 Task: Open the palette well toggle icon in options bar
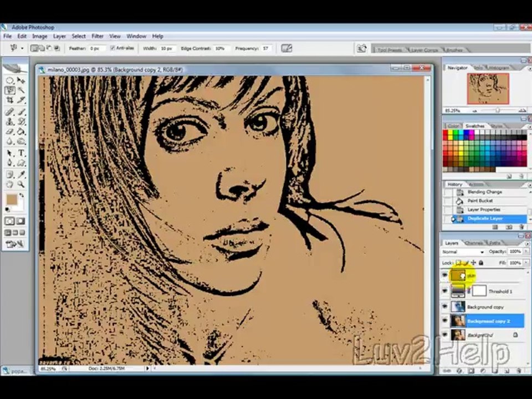362,49
